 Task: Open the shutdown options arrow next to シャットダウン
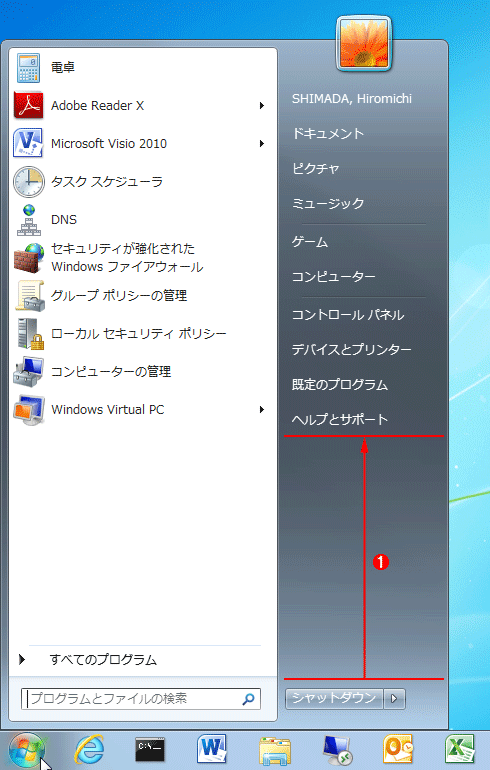tap(394, 698)
